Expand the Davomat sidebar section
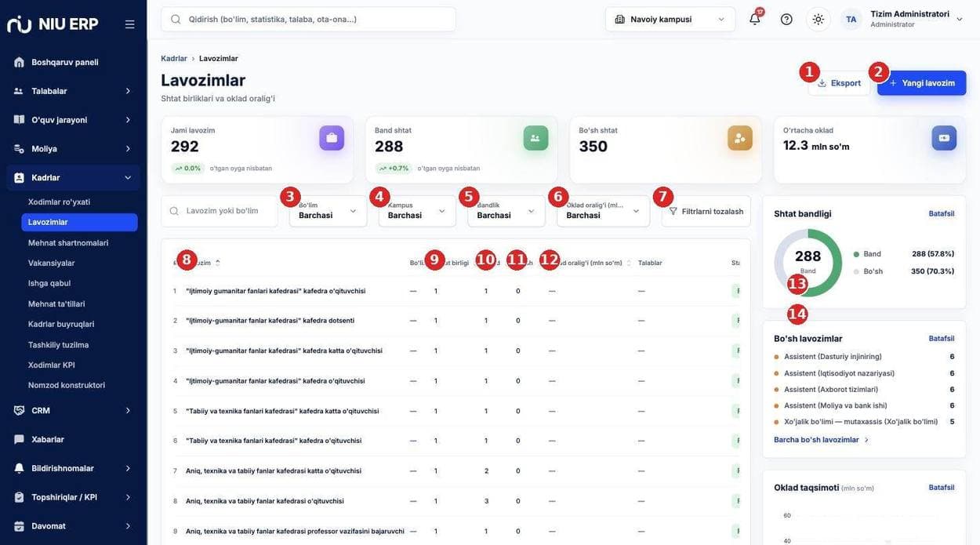The image size is (980, 545). [73, 526]
